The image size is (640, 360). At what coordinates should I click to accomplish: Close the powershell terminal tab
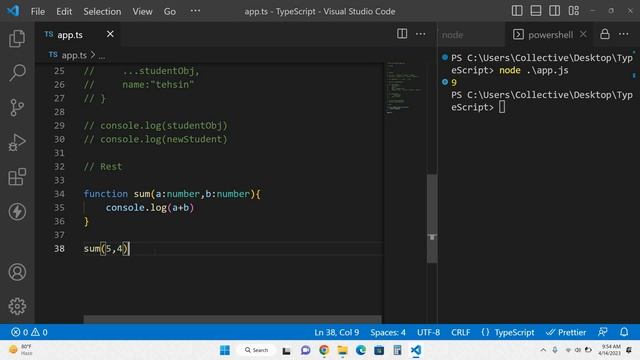click(x=583, y=34)
